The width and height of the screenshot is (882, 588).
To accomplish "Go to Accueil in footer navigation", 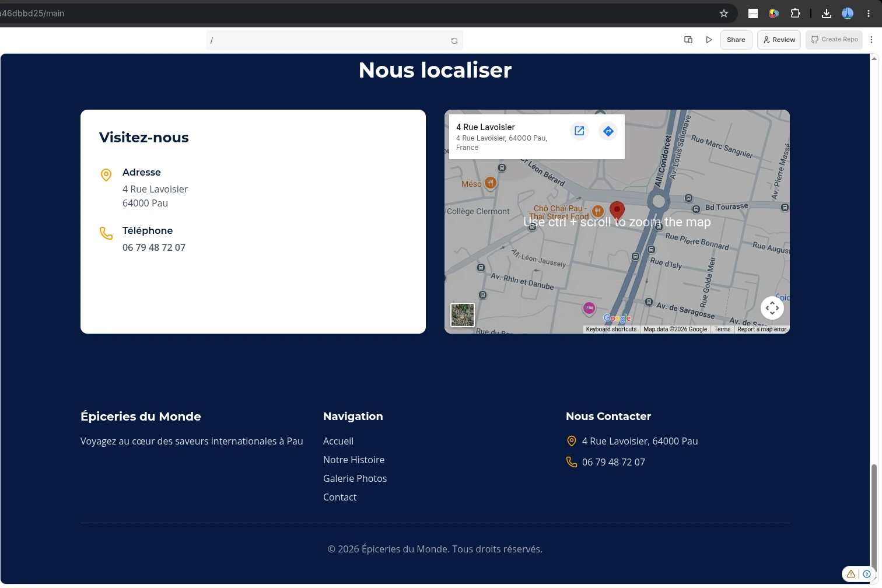I will [338, 441].
